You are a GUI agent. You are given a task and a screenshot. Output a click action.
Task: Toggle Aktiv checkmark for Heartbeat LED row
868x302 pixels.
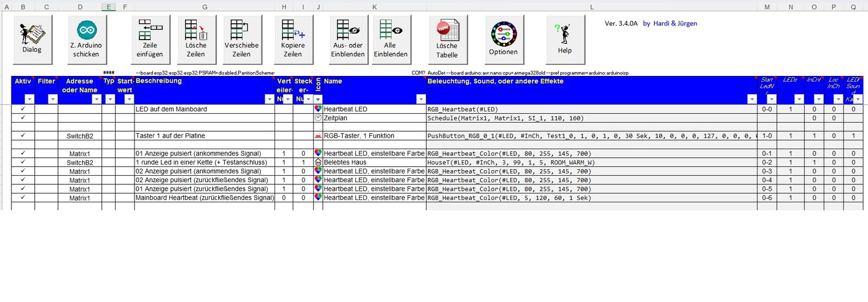coord(23,109)
